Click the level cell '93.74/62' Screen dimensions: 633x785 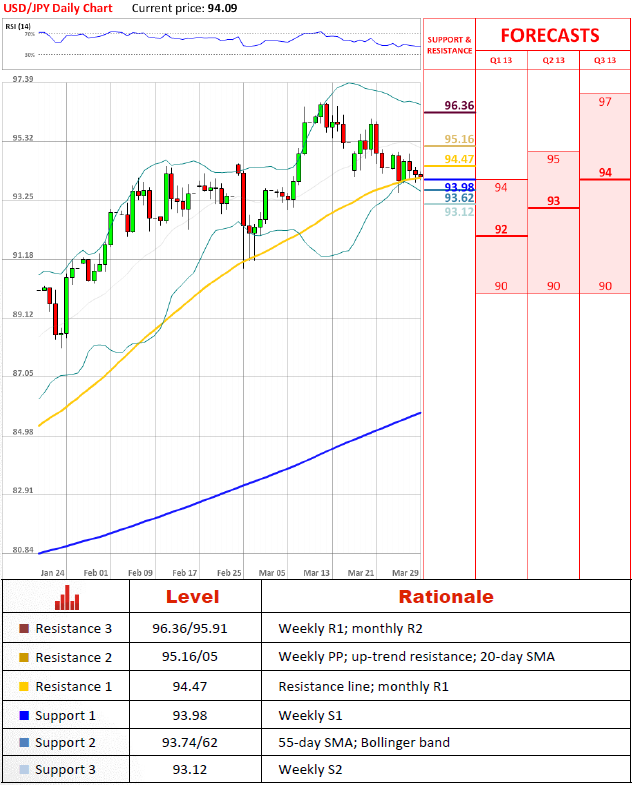tap(190, 742)
